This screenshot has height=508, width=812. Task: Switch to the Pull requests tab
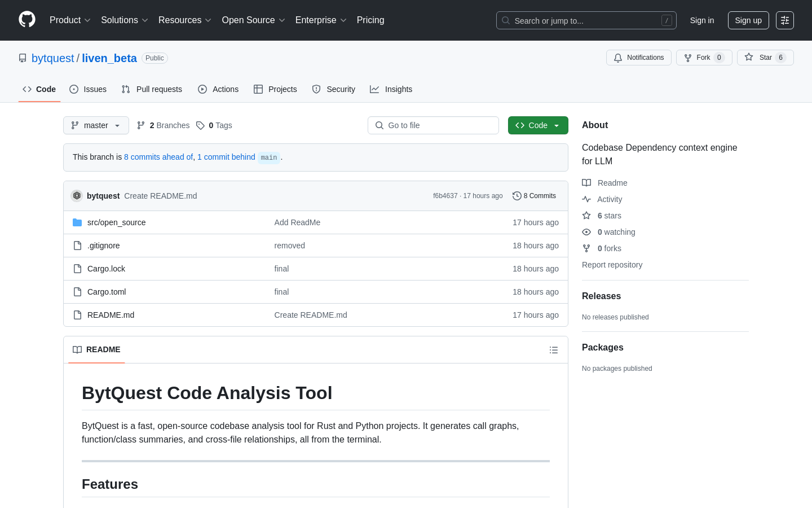[x=152, y=89]
